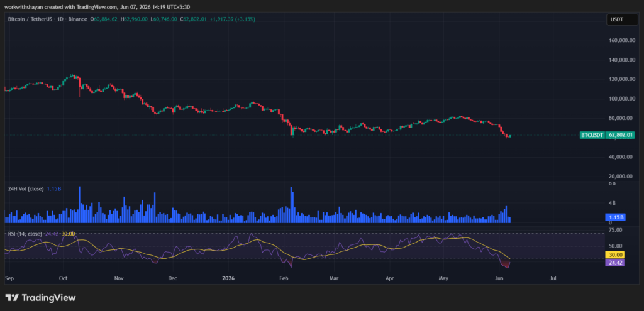Click the Dec label on time axis
The image size is (644, 311).
[172, 278]
